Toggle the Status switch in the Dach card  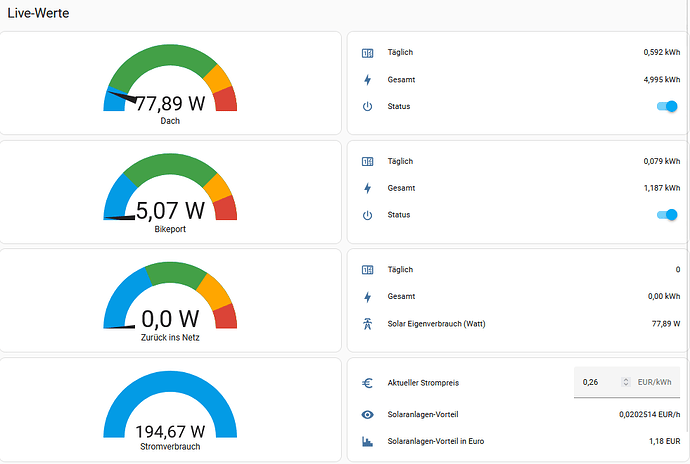(665, 106)
